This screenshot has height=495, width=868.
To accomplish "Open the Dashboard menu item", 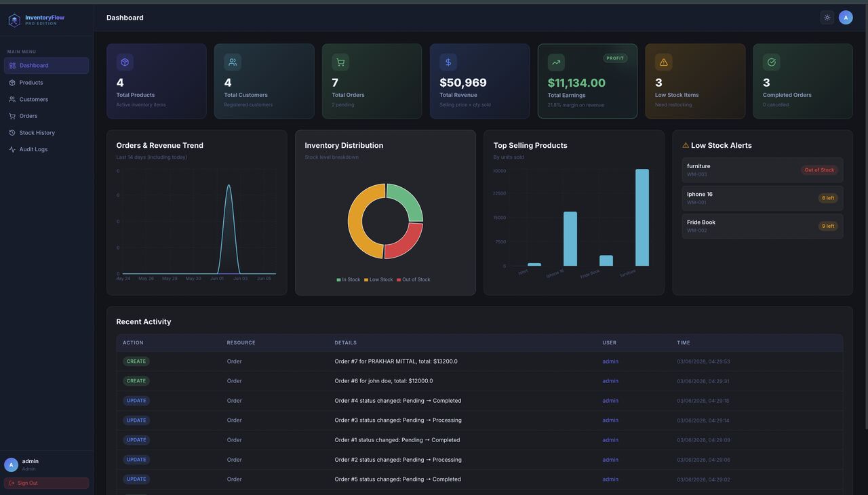I will (46, 66).
